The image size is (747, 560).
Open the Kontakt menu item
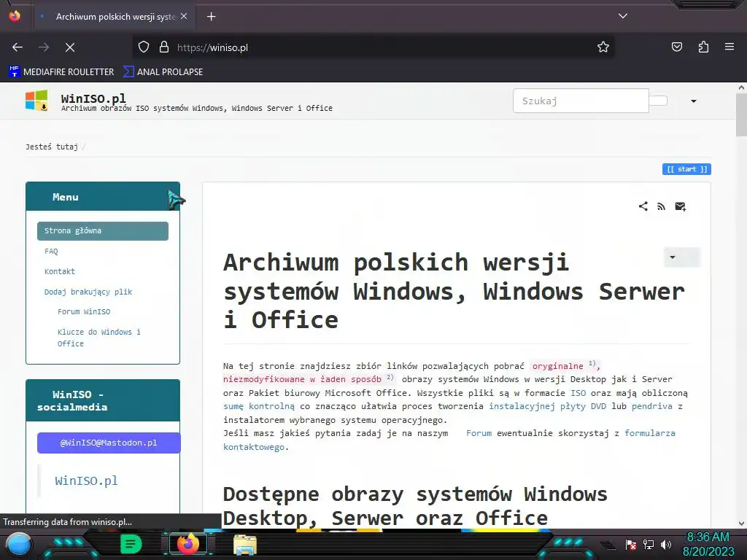coord(60,271)
